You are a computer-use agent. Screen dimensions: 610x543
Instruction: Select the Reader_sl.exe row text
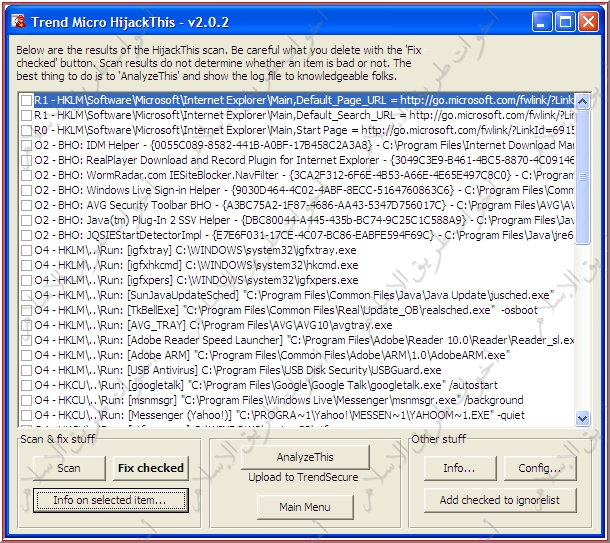point(303,340)
